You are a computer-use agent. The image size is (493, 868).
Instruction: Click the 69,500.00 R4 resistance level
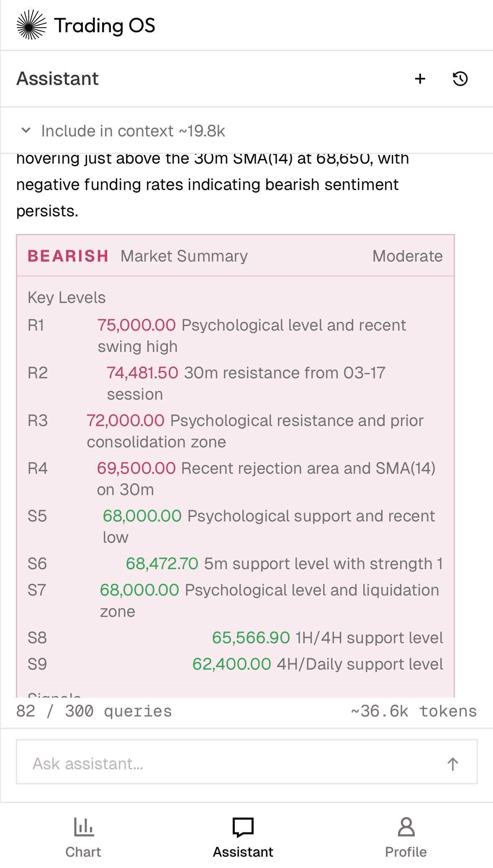pos(136,468)
